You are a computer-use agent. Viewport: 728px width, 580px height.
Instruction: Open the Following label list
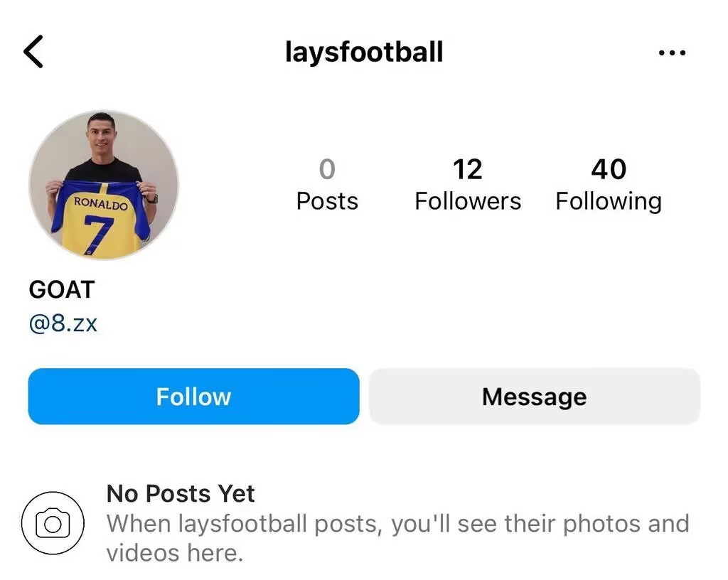[608, 201]
